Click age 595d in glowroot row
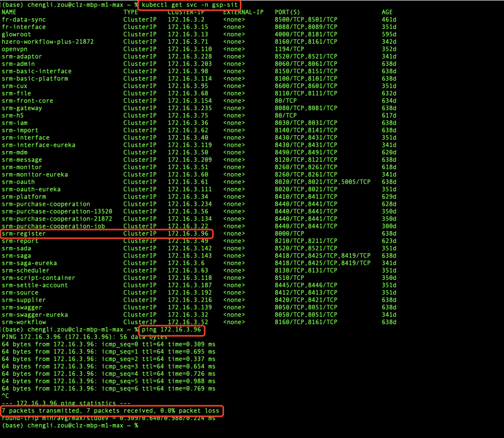 click(x=389, y=35)
